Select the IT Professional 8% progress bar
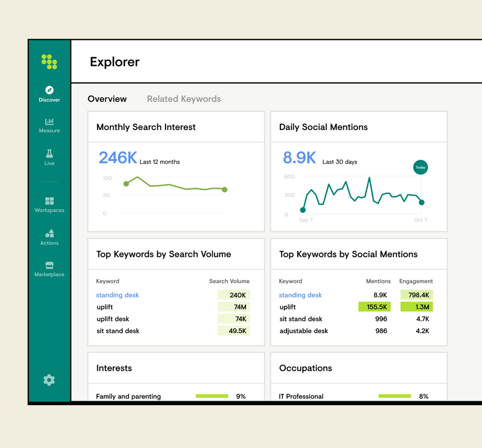This screenshot has width=482, height=448. [394, 396]
